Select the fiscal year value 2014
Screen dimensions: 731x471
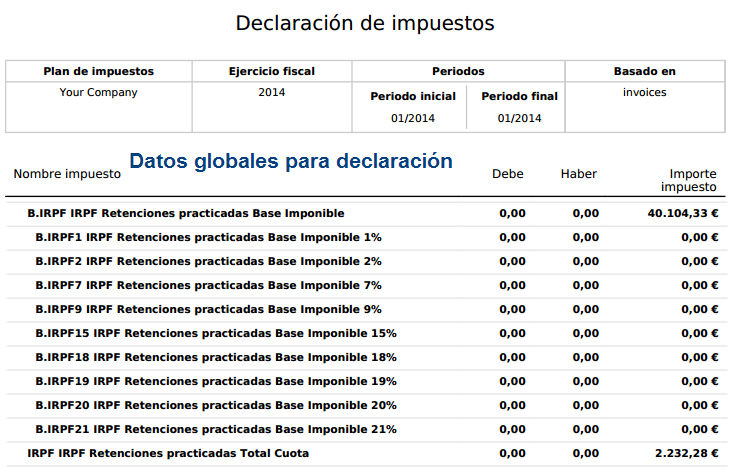[271, 93]
